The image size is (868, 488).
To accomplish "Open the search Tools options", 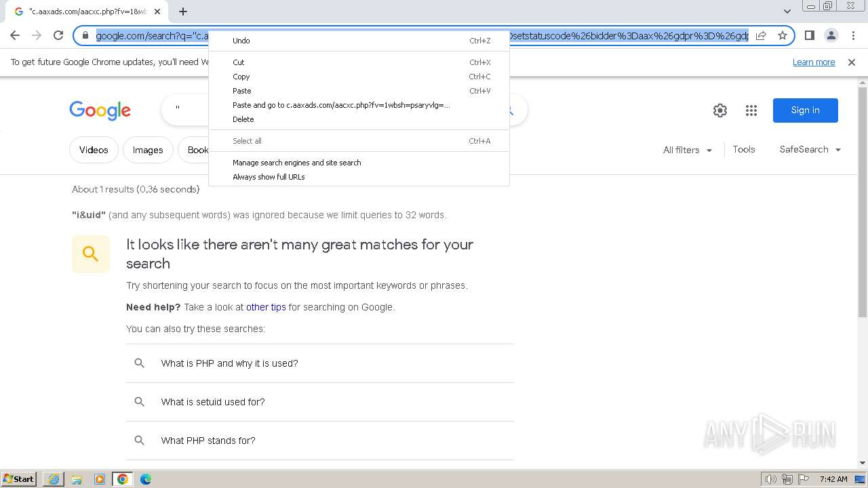I will [x=744, y=149].
